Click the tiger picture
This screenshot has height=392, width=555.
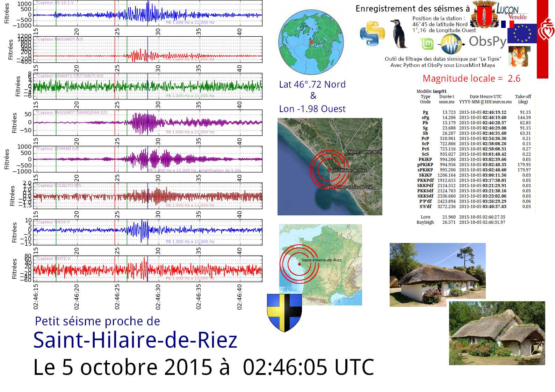519,56
